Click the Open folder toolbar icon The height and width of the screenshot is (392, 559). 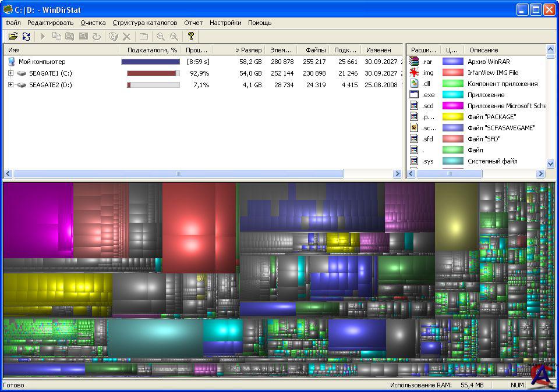[13, 36]
